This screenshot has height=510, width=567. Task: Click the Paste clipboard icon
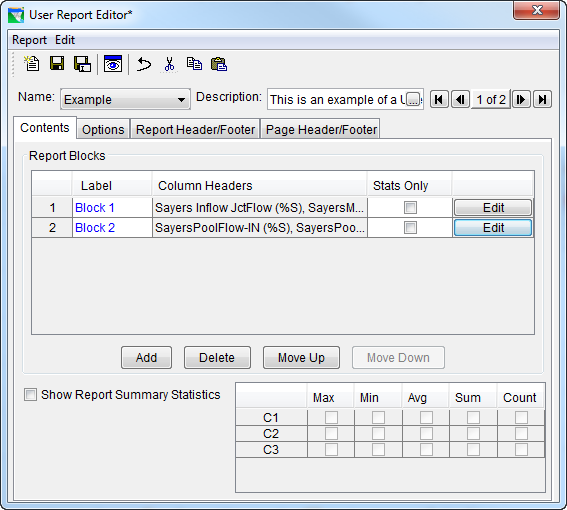click(219, 64)
